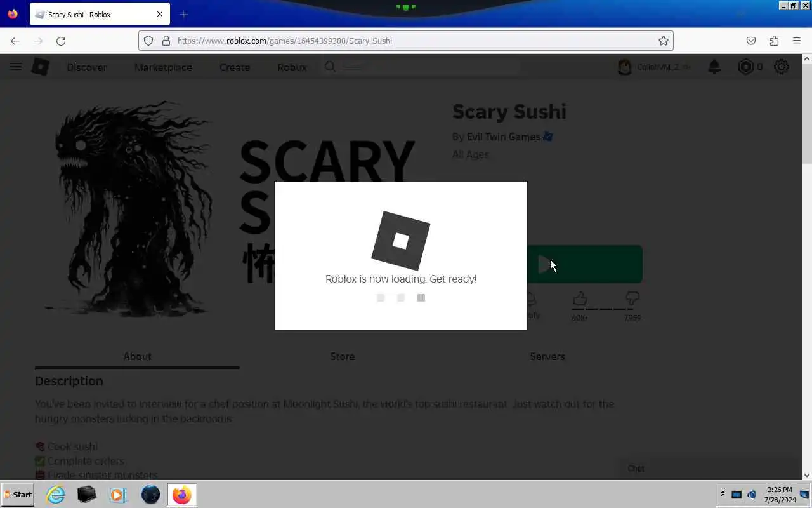Open the Marketplace menu item

click(163, 67)
